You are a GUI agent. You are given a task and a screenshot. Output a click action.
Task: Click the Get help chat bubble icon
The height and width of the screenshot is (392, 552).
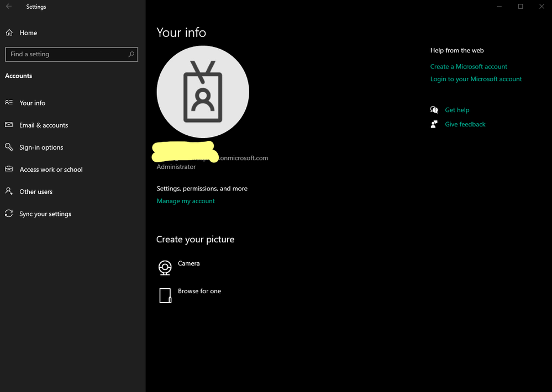coord(434,110)
